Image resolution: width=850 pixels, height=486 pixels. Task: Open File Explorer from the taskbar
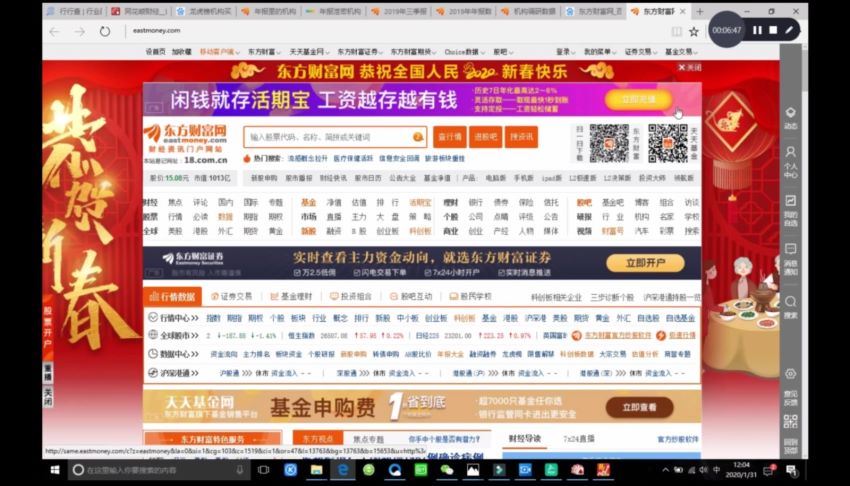click(x=317, y=470)
